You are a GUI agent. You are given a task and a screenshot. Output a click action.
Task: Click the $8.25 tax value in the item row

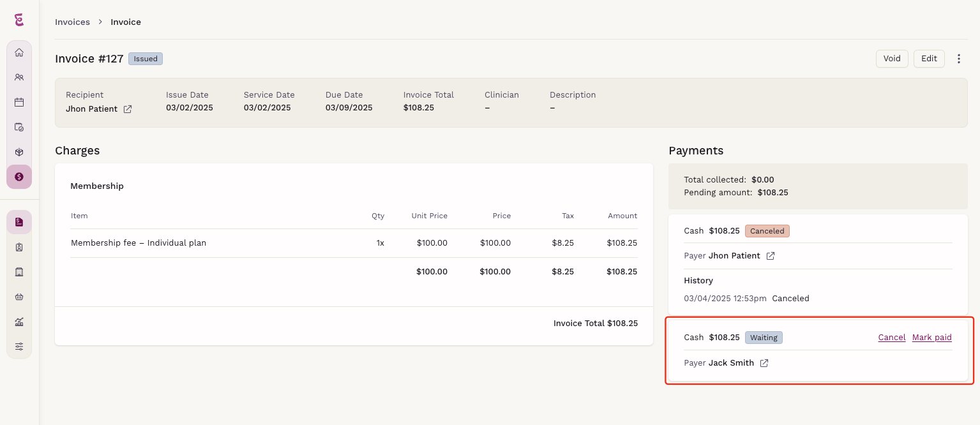click(x=563, y=243)
